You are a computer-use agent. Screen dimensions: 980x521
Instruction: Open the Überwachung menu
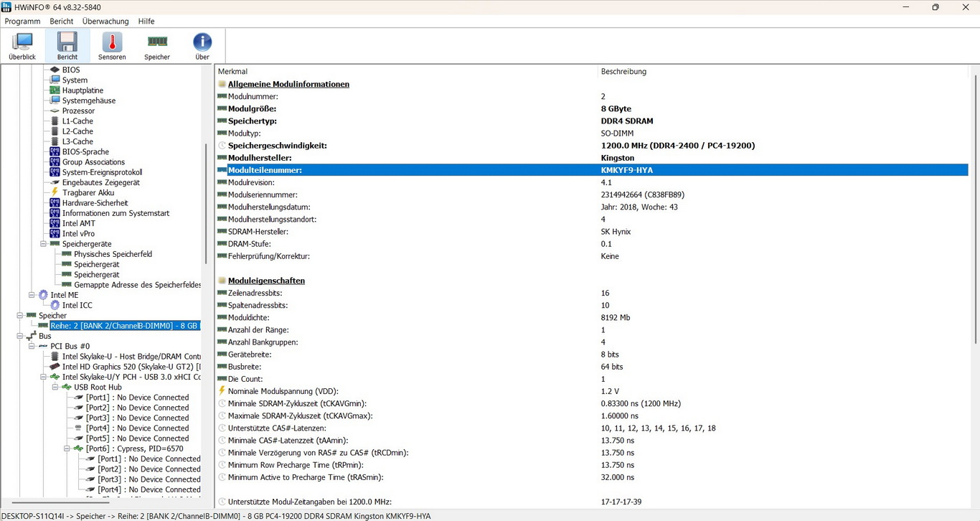coord(105,22)
